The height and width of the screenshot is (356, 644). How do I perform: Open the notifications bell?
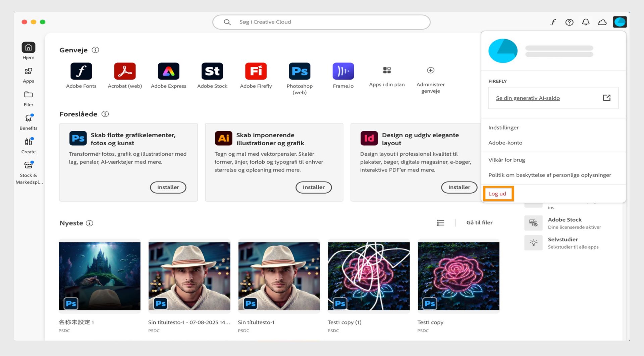coord(586,22)
